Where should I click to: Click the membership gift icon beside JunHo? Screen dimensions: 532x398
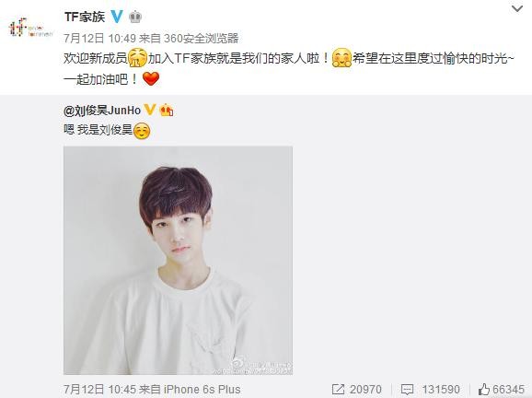167,110
